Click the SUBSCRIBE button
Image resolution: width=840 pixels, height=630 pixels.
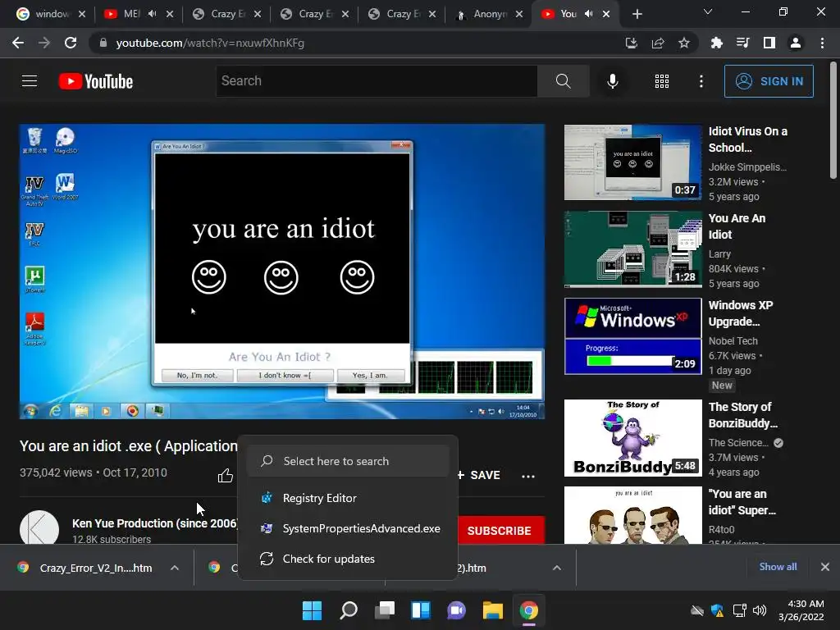(500, 531)
